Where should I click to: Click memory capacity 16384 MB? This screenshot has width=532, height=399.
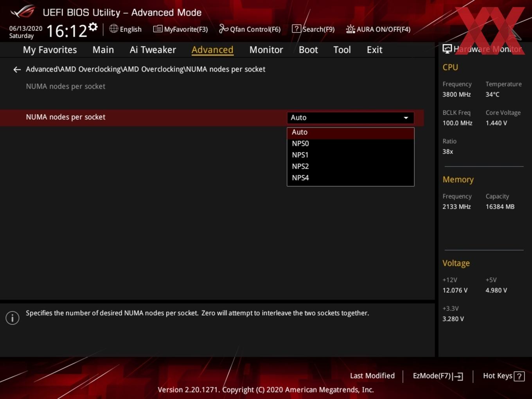coord(500,207)
